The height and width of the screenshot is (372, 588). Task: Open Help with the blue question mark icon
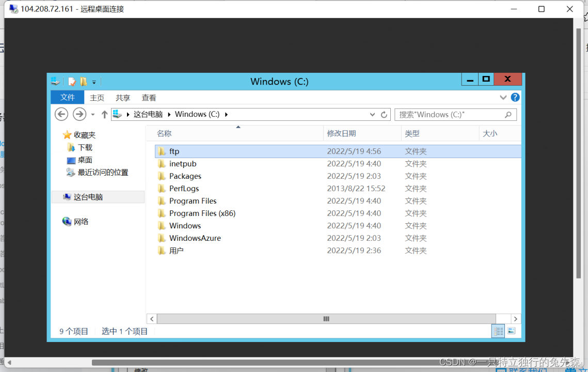pos(515,98)
